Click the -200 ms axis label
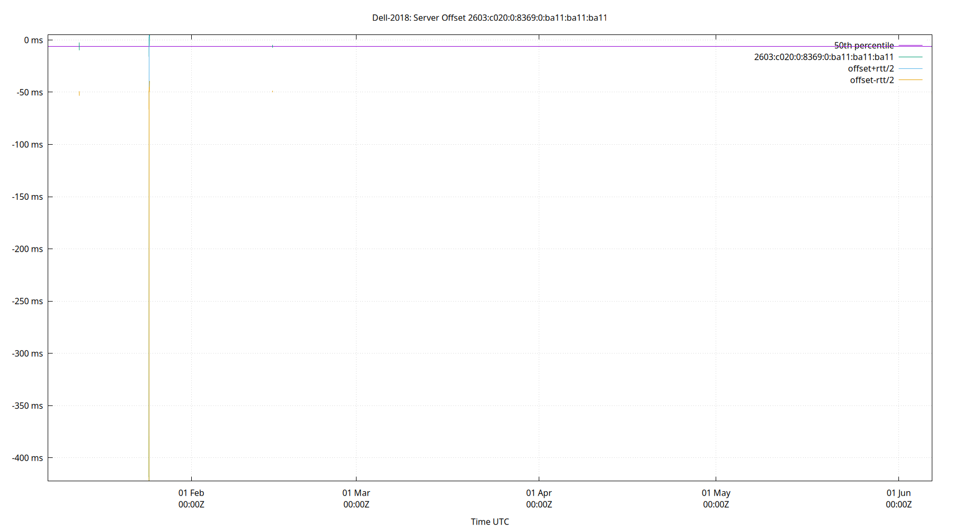Screen dimensions: 980x530 27,249
